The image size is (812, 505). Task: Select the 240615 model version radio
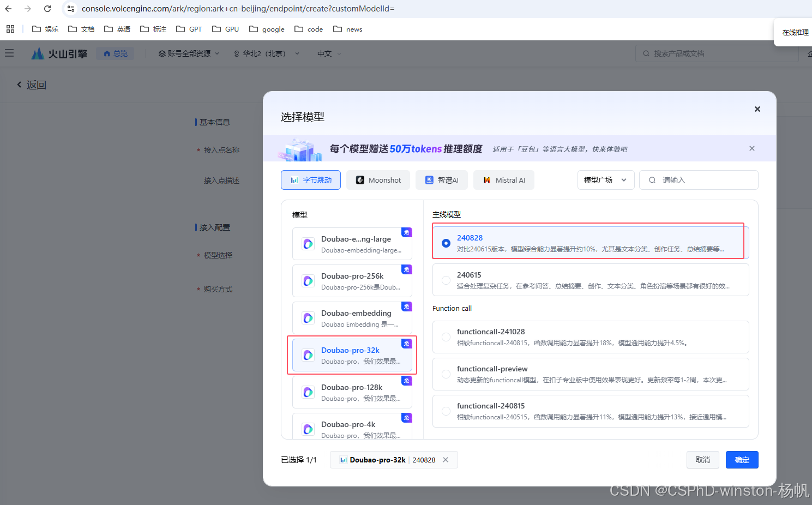[446, 280]
